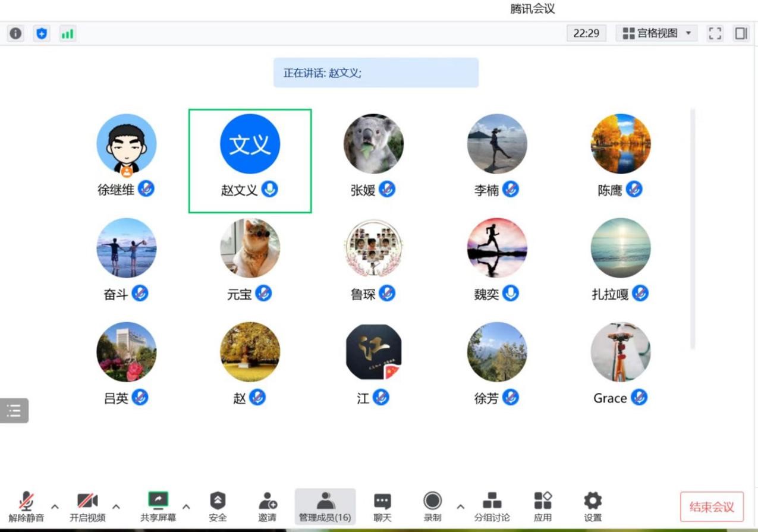Open the Chat (聊天) panel
The image size is (758, 532).
tap(382, 506)
